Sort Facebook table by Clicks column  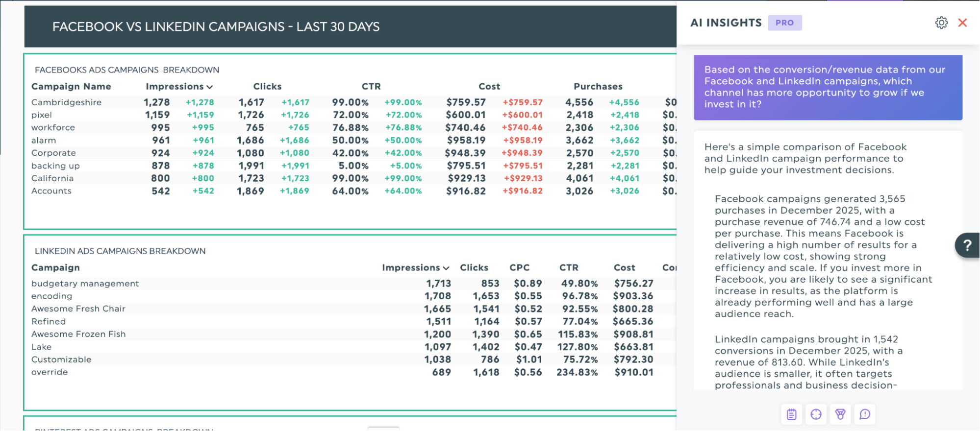pos(267,87)
